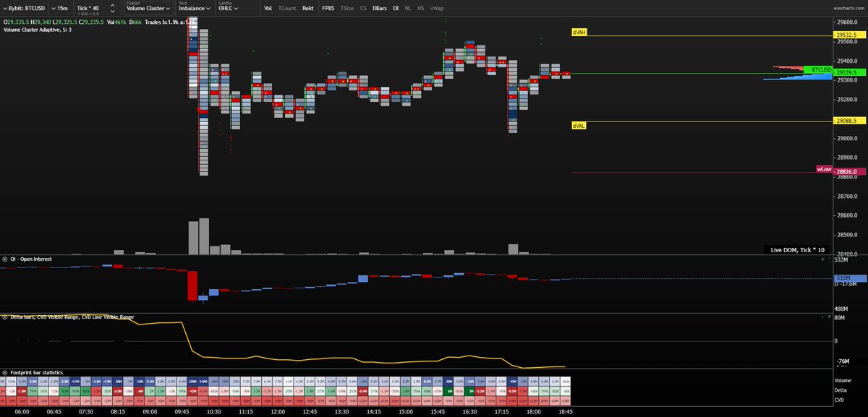Click the OI - Open Interest panel icon
Screen dimensions: 868x417
(x=4, y=259)
